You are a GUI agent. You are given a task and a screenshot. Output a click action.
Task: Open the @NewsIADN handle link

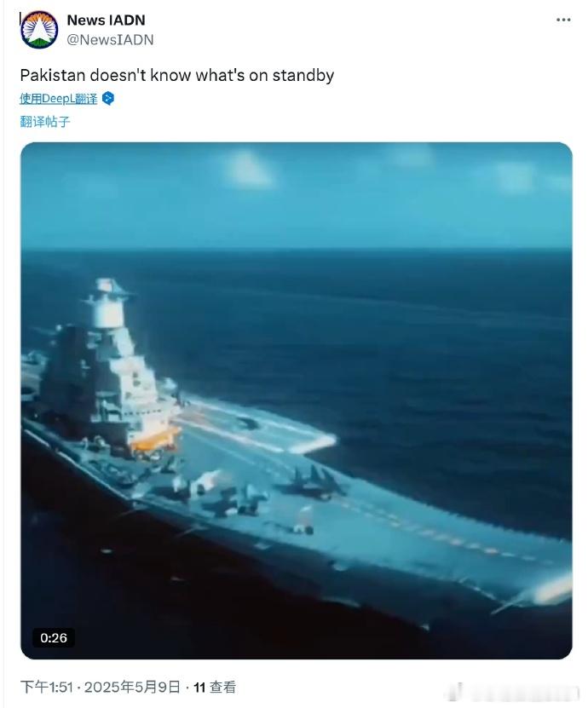pos(110,40)
